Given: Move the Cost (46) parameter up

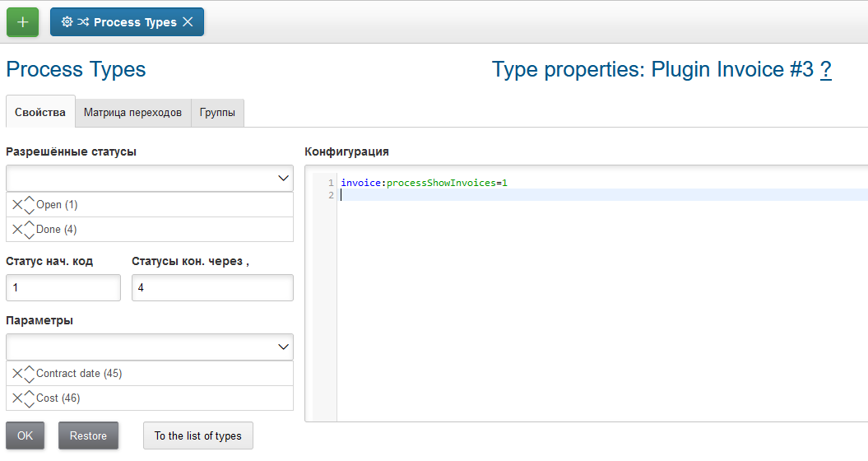Looking at the screenshot, I should click(x=30, y=393).
